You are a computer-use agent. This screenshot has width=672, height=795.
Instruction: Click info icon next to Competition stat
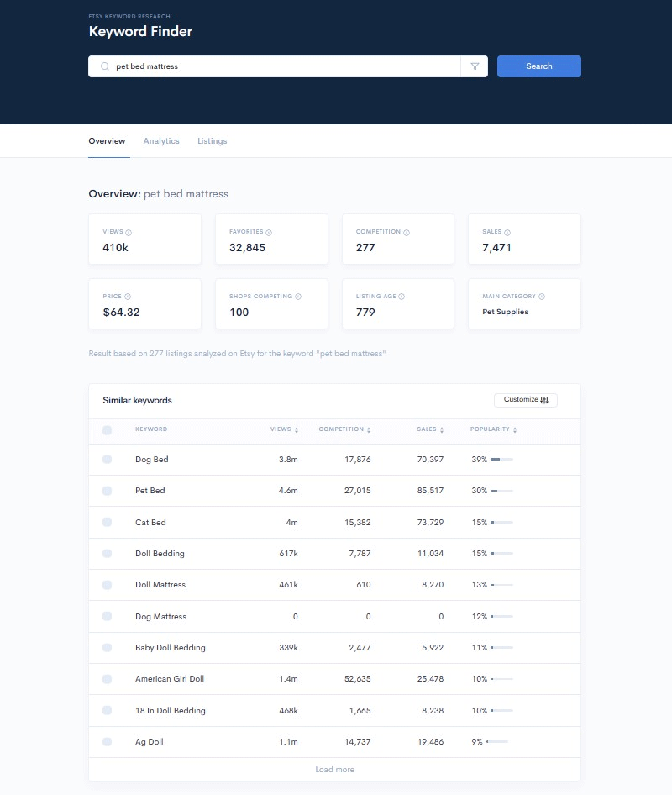coord(407,232)
